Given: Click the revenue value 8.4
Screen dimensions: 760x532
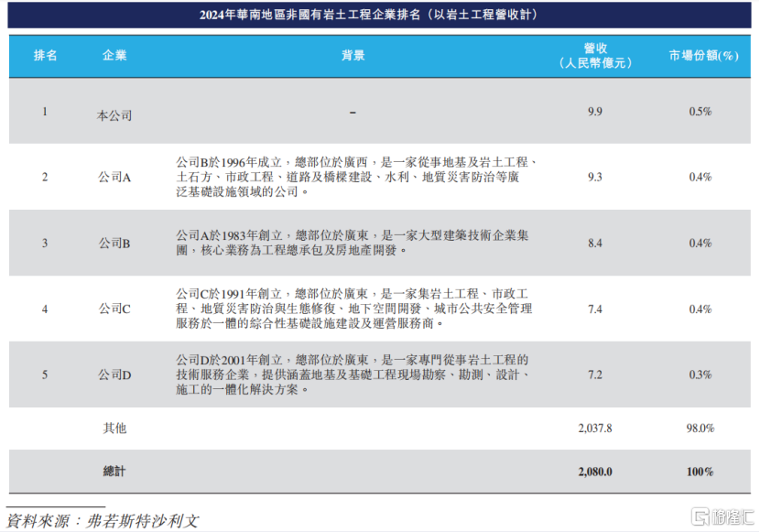Looking at the screenshot, I should point(595,243).
